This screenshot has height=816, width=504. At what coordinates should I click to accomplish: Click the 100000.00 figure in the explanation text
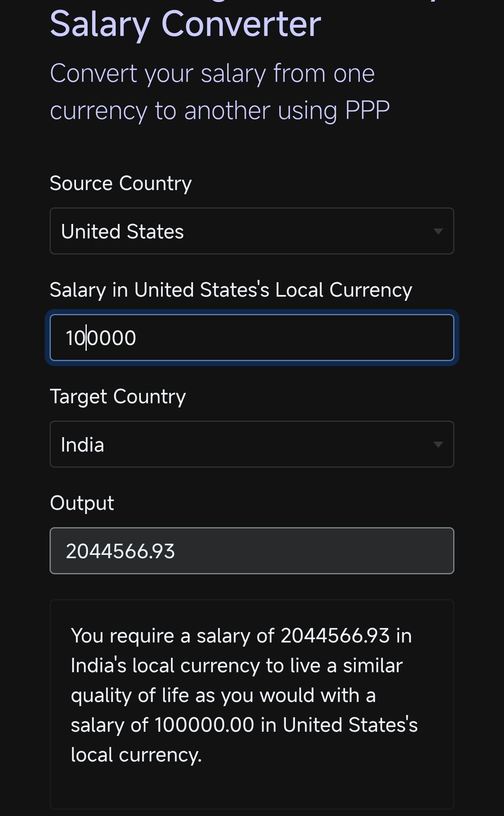point(204,725)
